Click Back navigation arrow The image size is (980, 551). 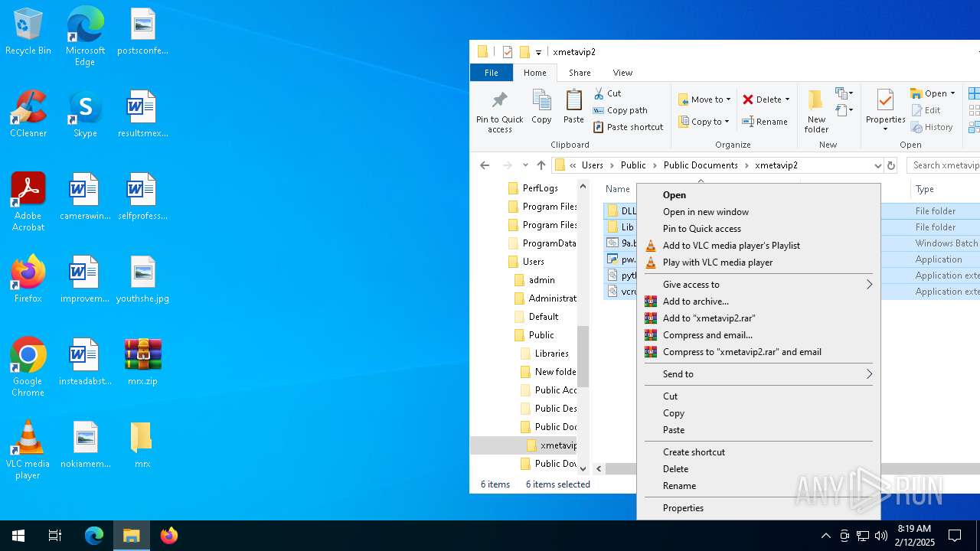[x=484, y=165]
